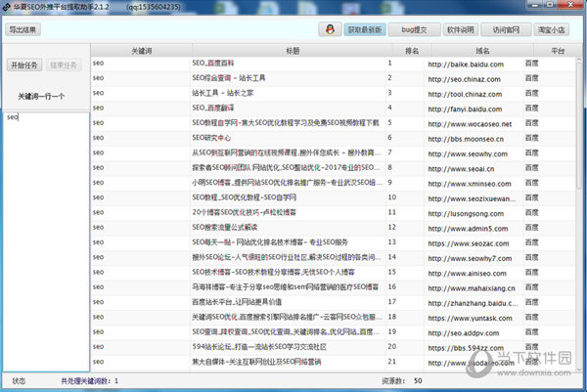Click domain https://www.seozac.com
Image resolution: width=587 pixels, height=392 pixels.
pos(469,243)
